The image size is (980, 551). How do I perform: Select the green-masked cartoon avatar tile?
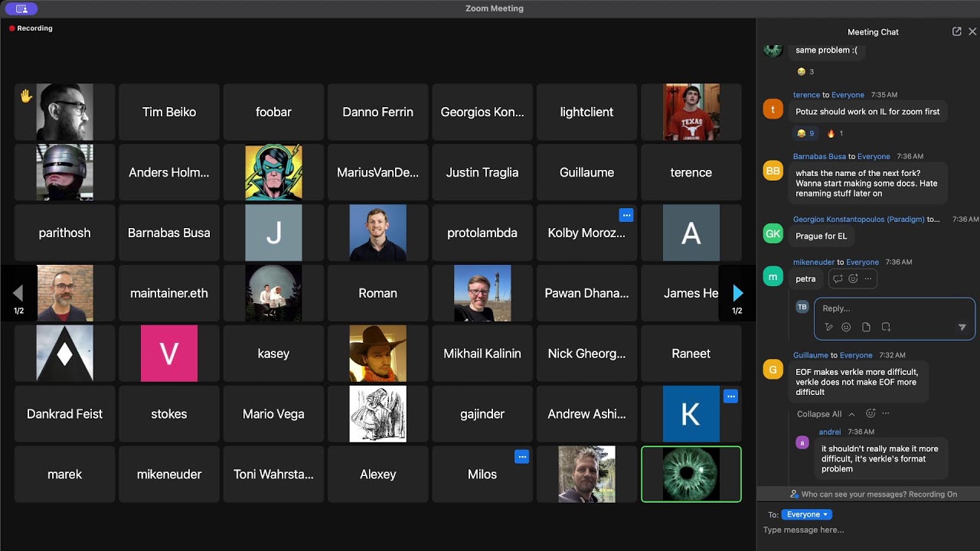[x=273, y=172]
